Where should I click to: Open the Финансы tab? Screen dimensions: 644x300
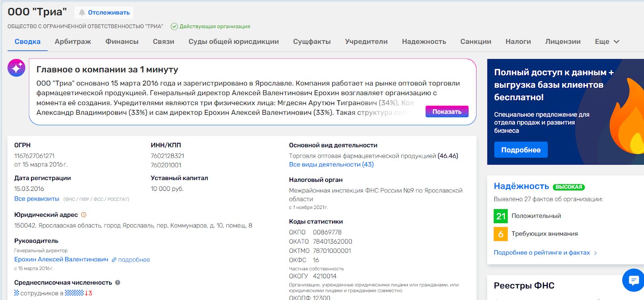coord(122,41)
